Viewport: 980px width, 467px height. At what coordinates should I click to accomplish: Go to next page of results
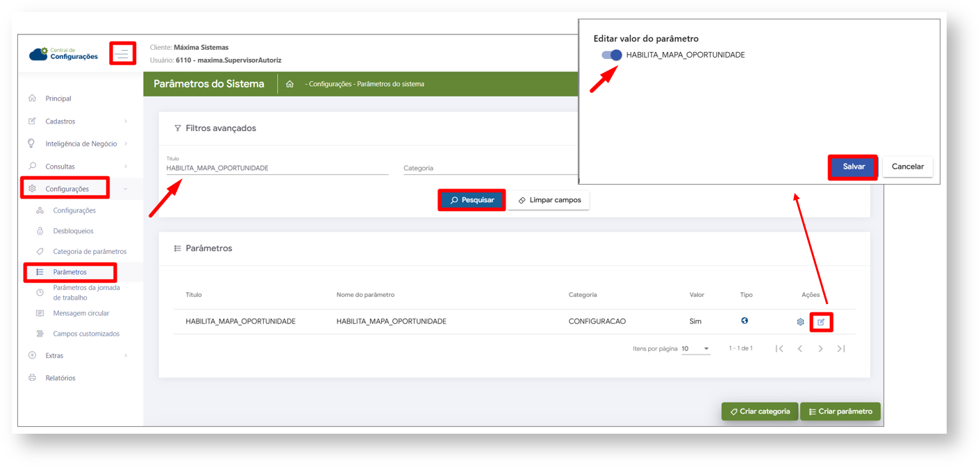[x=820, y=348]
